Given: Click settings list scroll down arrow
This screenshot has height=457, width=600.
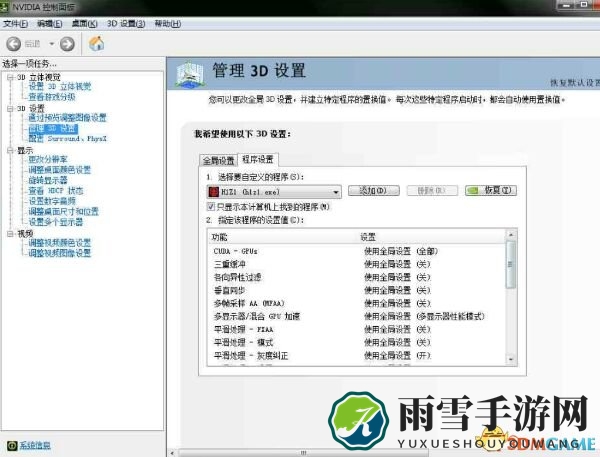Looking at the screenshot, I should coord(511,360).
